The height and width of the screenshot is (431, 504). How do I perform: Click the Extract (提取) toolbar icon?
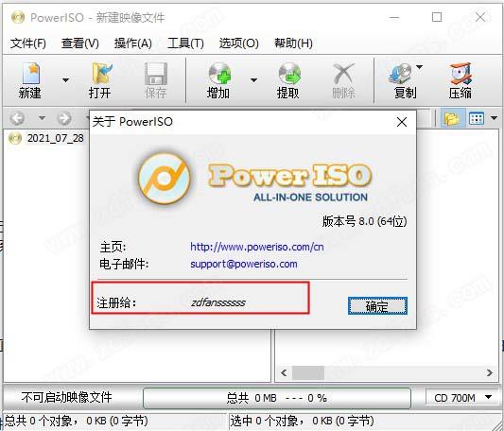tap(289, 74)
